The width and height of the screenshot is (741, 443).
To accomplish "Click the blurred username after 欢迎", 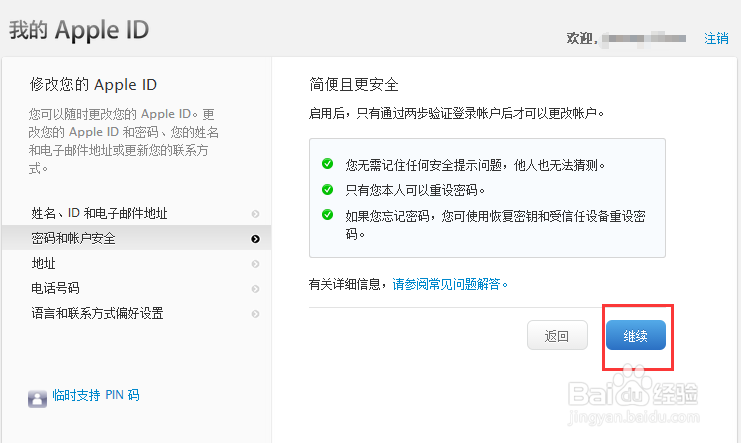I will [644, 39].
